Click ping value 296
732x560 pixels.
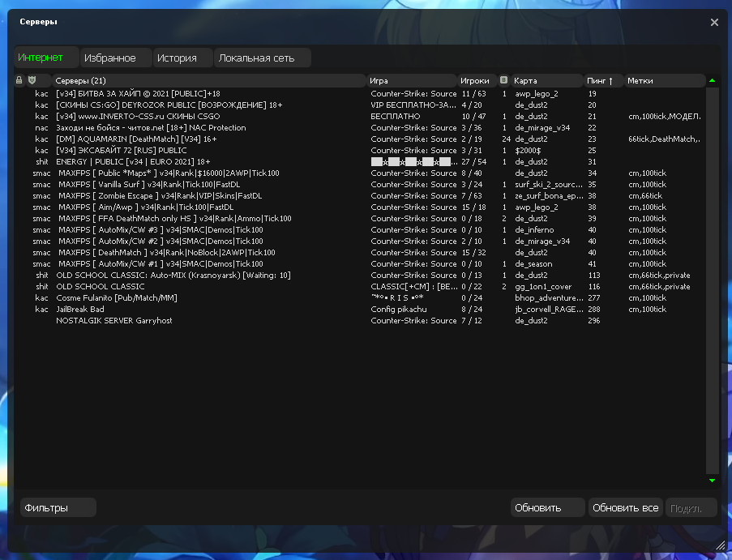tap(594, 321)
